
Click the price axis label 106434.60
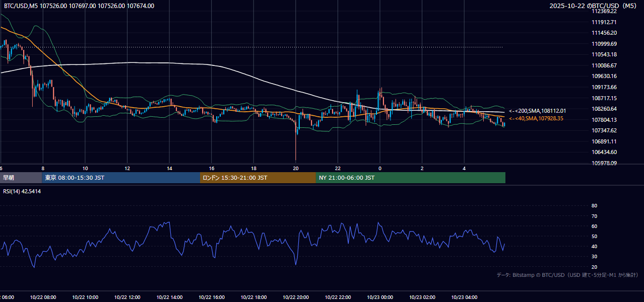point(604,152)
